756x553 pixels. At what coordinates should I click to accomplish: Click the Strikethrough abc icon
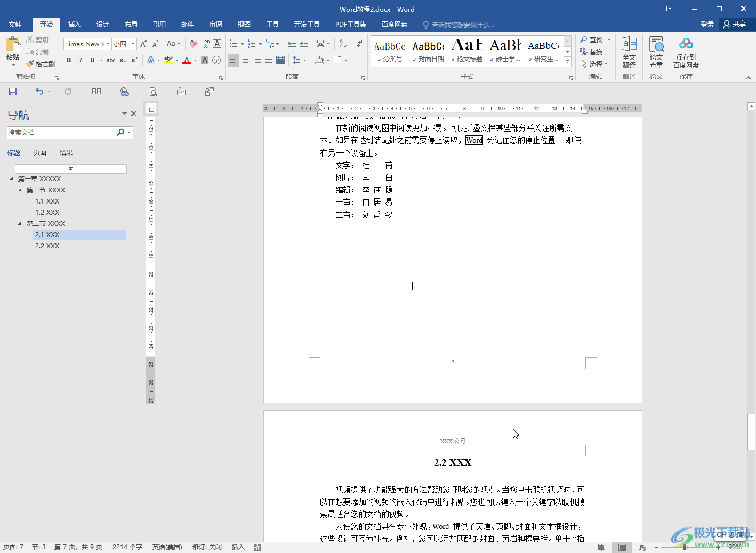[x=111, y=60]
